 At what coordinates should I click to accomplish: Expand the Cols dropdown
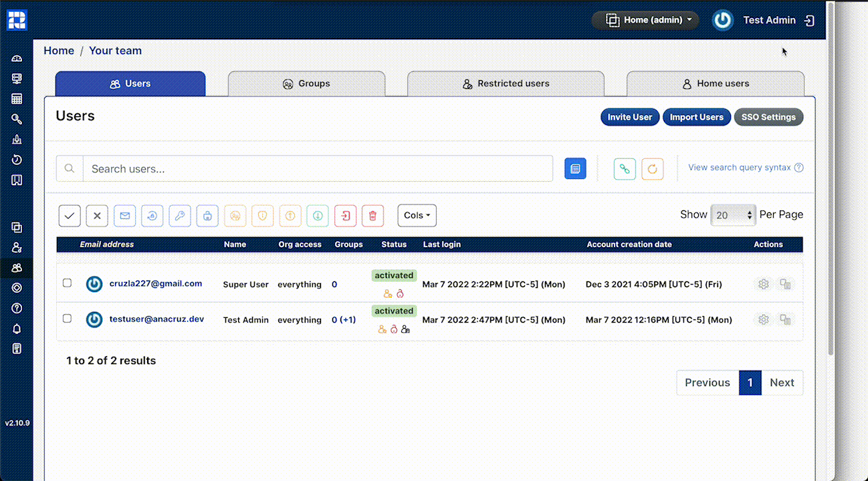(x=417, y=216)
